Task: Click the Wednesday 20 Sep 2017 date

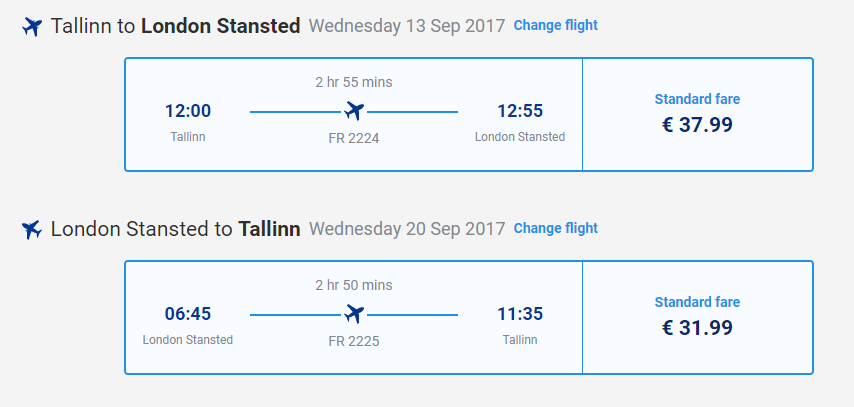Action: [407, 229]
